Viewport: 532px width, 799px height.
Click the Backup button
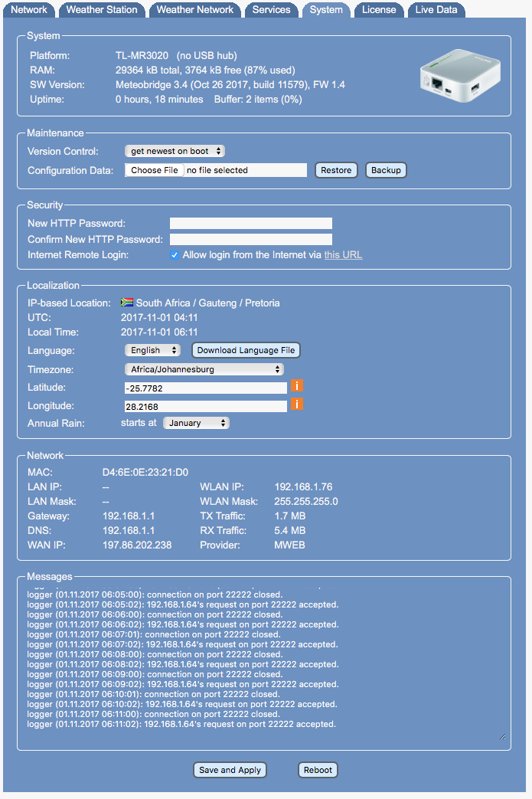pos(386,170)
